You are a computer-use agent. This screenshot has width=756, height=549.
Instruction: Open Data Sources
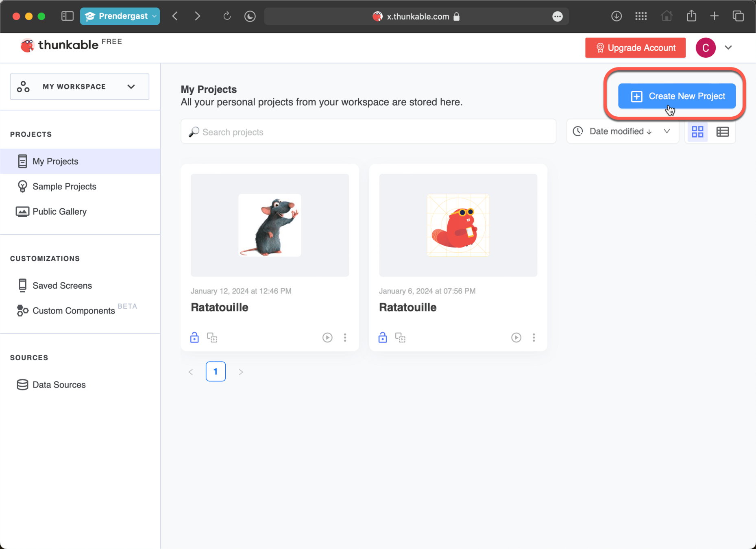59,384
